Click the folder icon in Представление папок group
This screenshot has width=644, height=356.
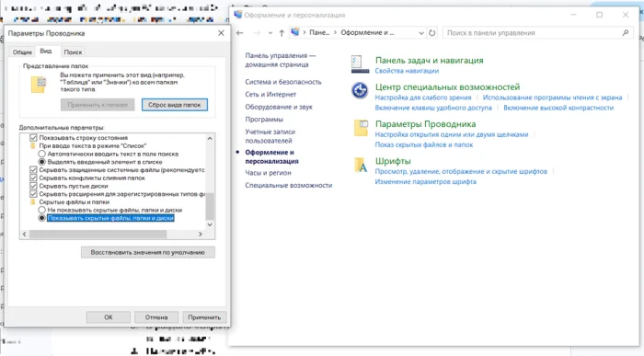pos(39,85)
